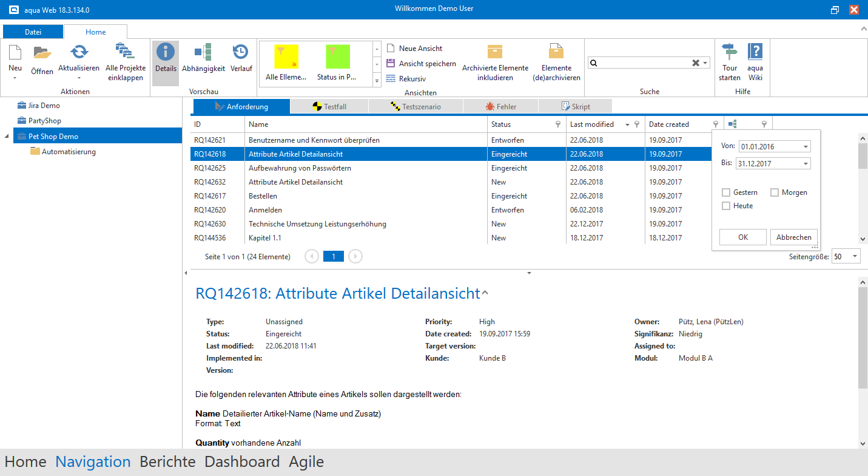Check the Heute checkbox
Viewport: 868px width, 476px height.
click(x=726, y=206)
